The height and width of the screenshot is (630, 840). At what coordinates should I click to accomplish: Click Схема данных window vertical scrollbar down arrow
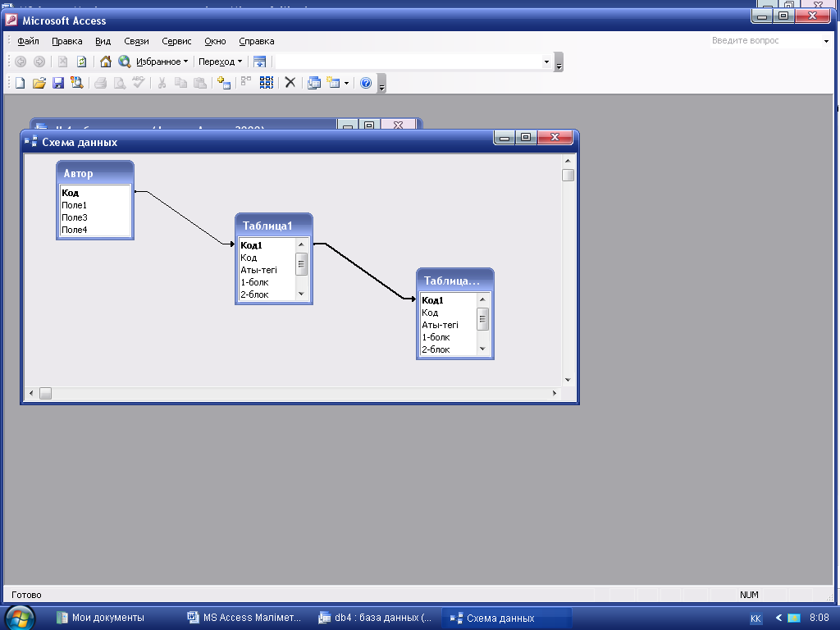568,380
